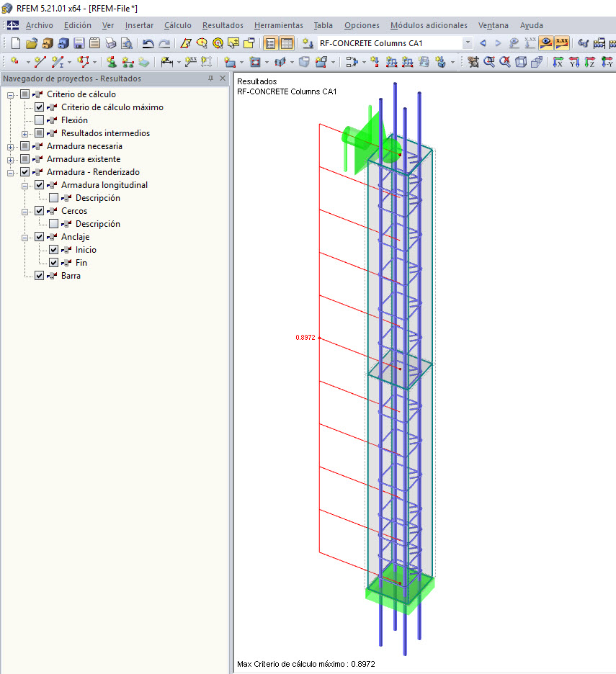Image resolution: width=616 pixels, height=674 pixels.
Task: Uncheck Armadura longitudinal checkbox
Action: click(39, 185)
